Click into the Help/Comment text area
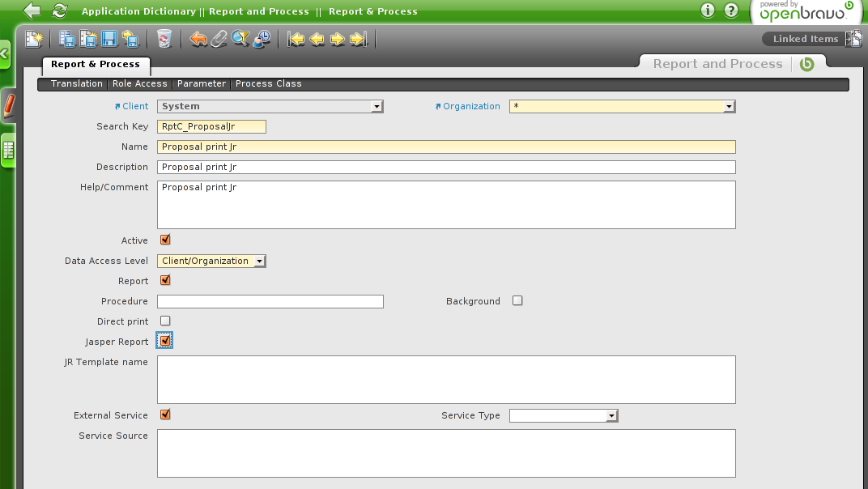Viewport: 868px width, 489px height. 446,205
